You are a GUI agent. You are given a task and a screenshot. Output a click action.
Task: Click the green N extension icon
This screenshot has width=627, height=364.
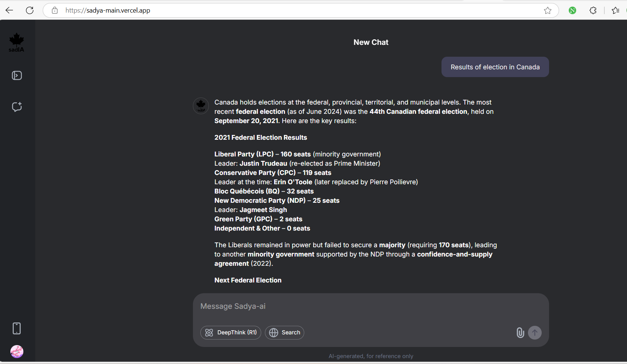click(572, 10)
